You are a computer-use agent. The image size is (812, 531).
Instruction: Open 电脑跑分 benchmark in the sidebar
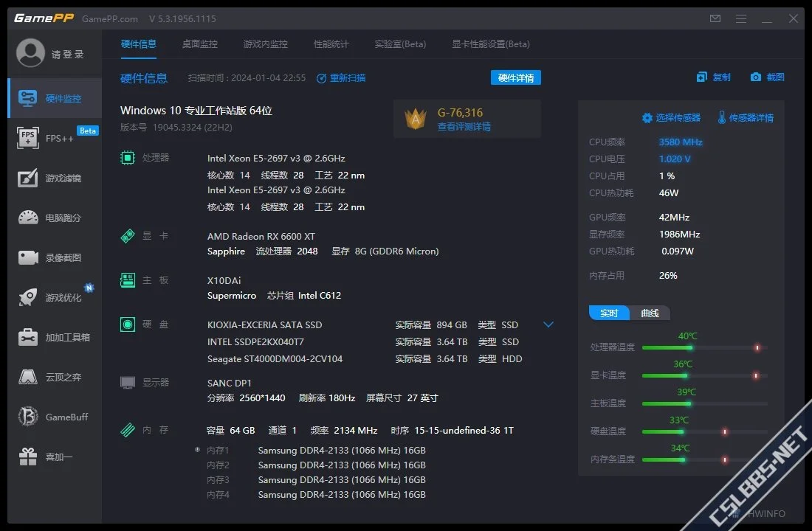[55, 218]
